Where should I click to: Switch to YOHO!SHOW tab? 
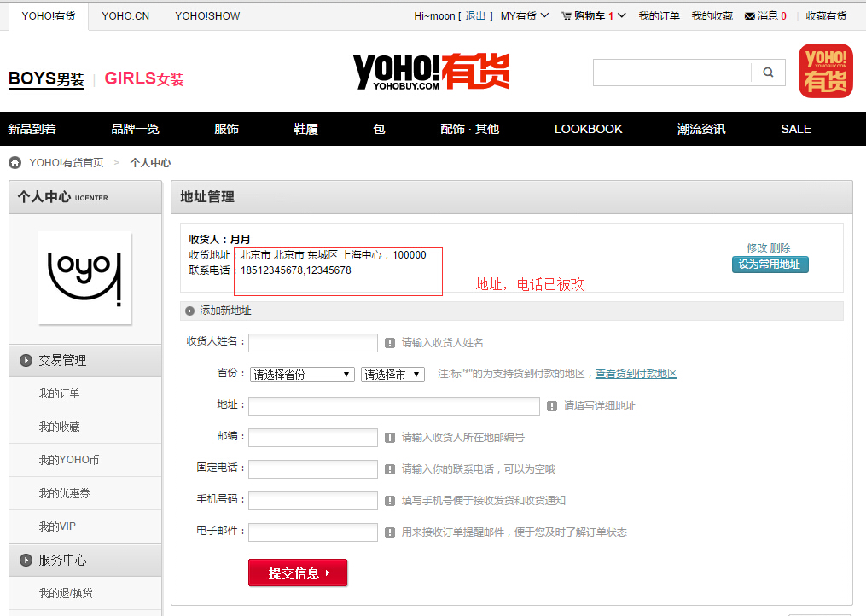click(207, 16)
